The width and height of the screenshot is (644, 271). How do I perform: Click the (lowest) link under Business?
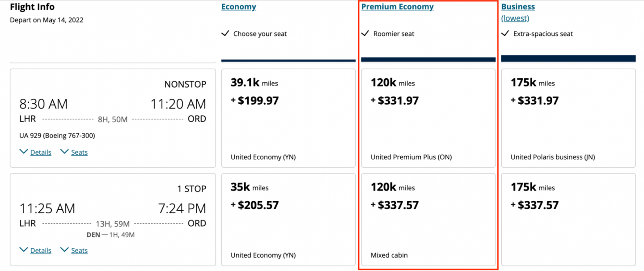[x=515, y=18]
